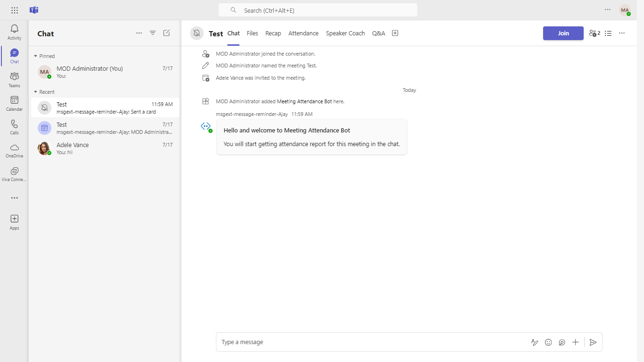
Task: Click 'MOD Administrator named the meeting Test.'
Action: [266, 66]
